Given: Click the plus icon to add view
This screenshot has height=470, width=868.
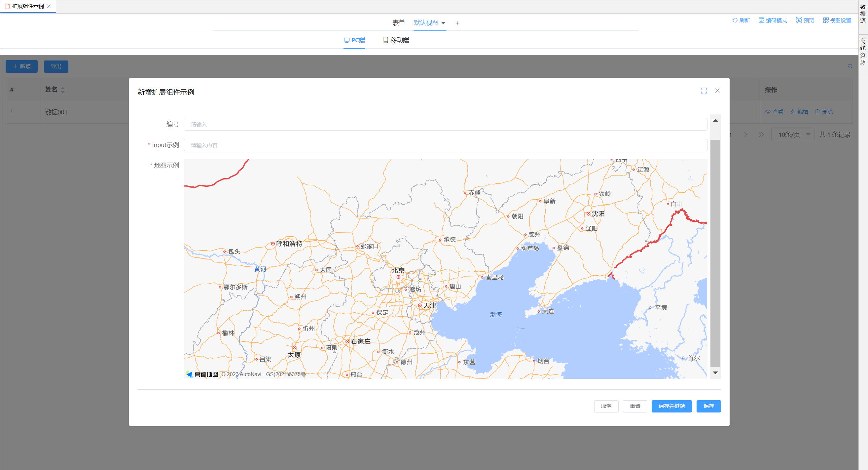Looking at the screenshot, I should coord(457,23).
